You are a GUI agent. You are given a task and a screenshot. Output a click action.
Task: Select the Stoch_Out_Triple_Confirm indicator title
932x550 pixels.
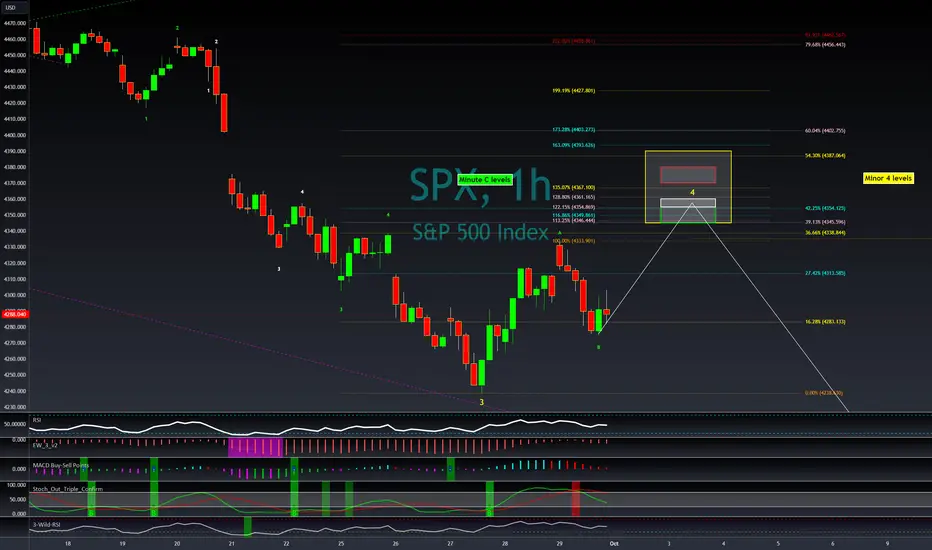coord(68,489)
